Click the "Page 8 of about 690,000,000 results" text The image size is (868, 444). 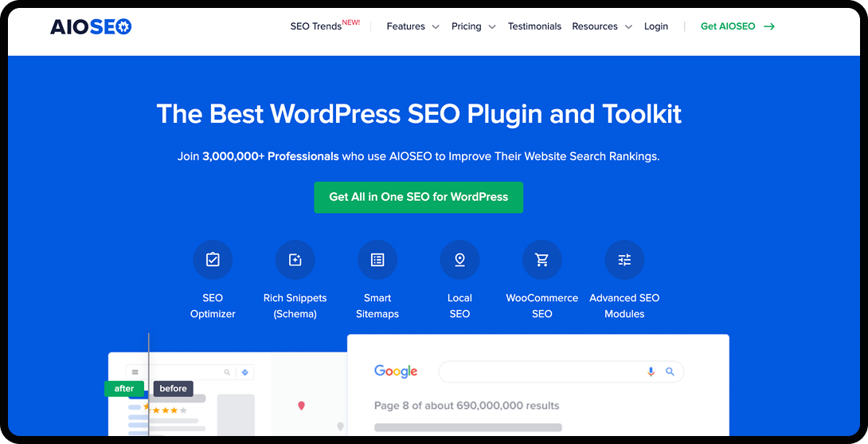[467, 406]
